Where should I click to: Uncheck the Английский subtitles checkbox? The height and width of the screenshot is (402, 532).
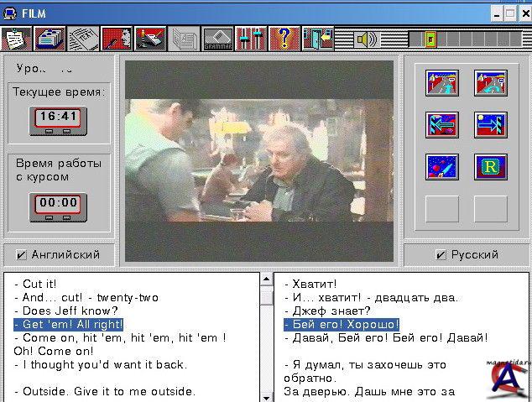[22, 254]
